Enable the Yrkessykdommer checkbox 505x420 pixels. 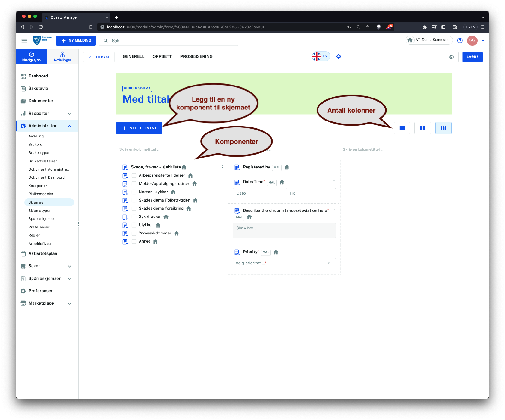pyautogui.click(x=134, y=233)
